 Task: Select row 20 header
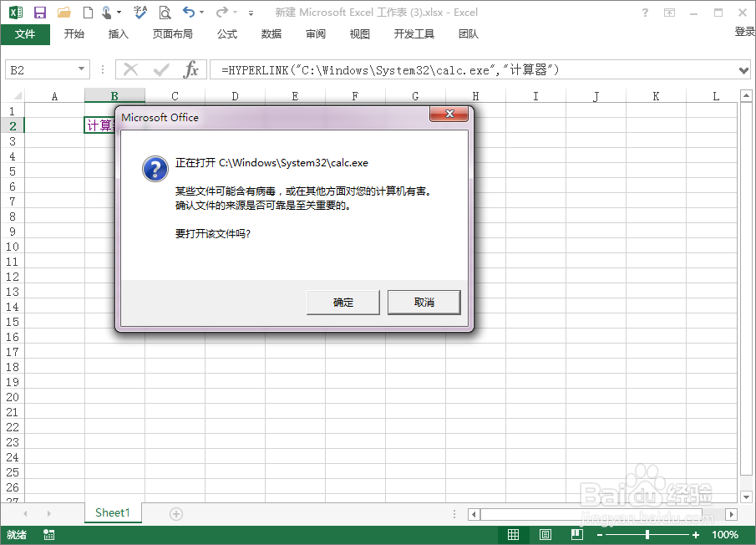(13, 397)
